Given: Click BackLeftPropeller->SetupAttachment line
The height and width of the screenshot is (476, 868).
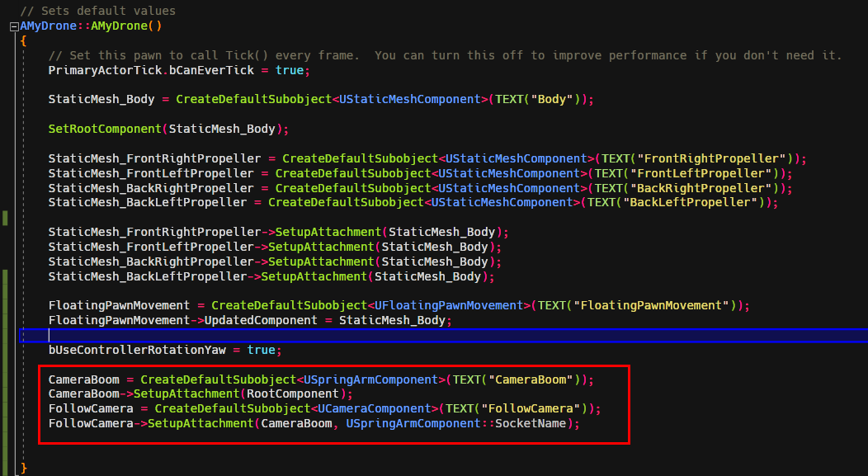Looking at the screenshot, I should (x=271, y=276).
